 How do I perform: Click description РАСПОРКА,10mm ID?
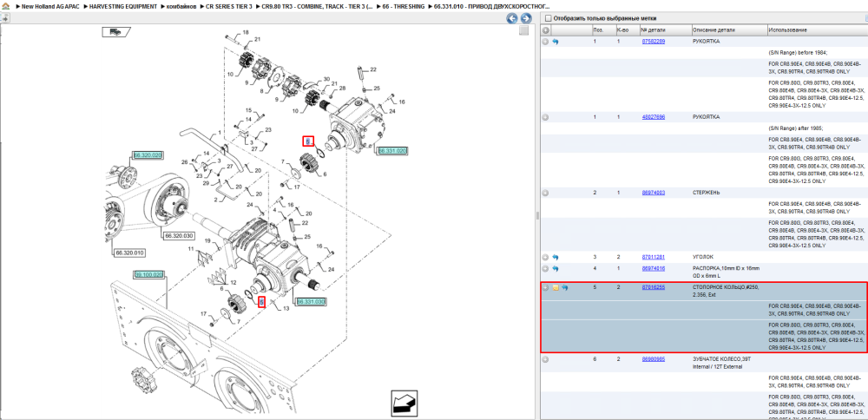726,272
